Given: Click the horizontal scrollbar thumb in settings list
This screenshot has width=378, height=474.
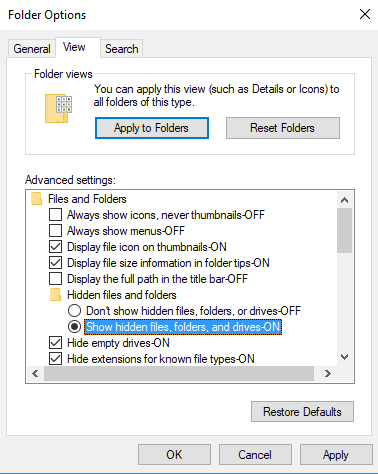Looking at the screenshot, I should [x=179, y=373].
